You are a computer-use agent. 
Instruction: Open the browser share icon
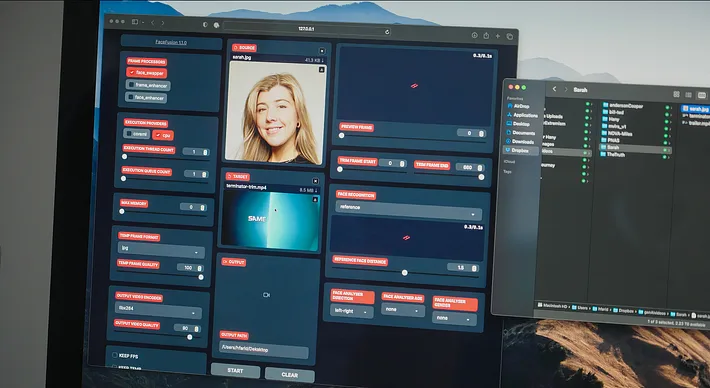tap(486, 35)
